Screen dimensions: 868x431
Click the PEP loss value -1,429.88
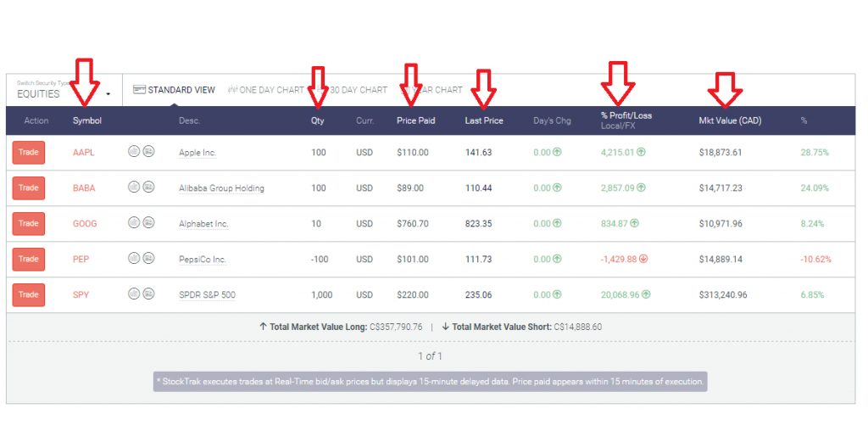(x=619, y=259)
